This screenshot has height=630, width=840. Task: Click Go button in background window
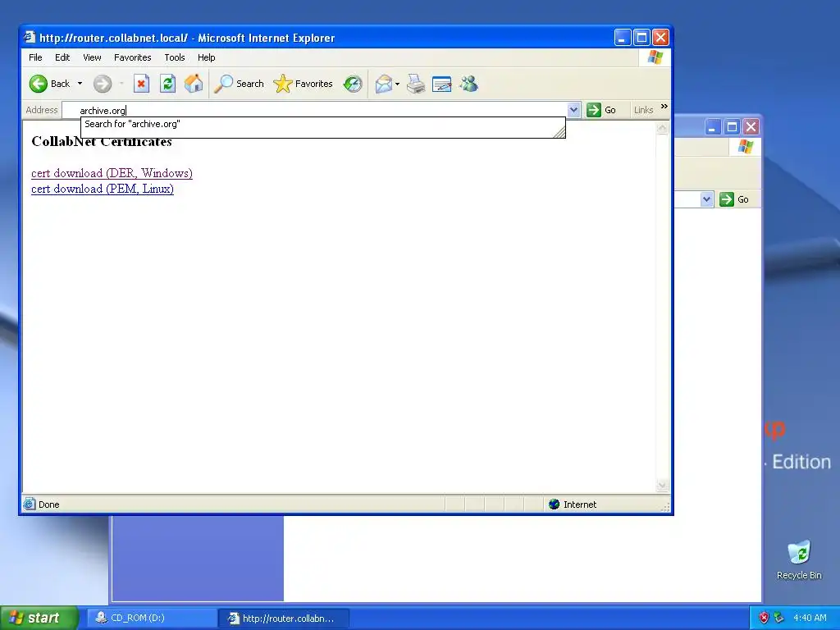click(x=734, y=199)
